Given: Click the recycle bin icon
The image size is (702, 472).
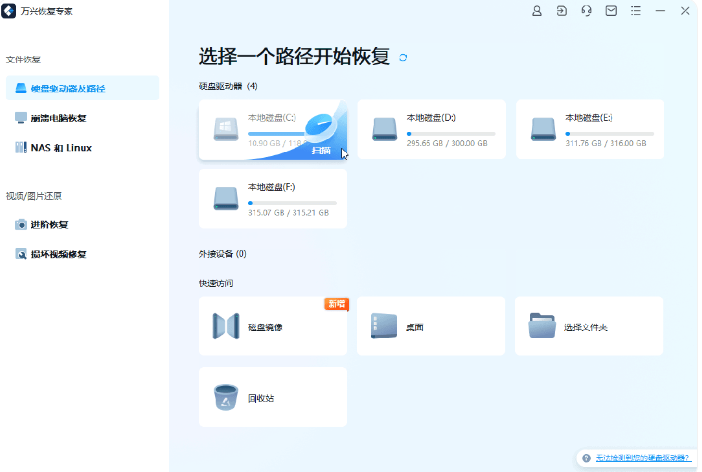Looking at the screenshot, I should 226,397.
